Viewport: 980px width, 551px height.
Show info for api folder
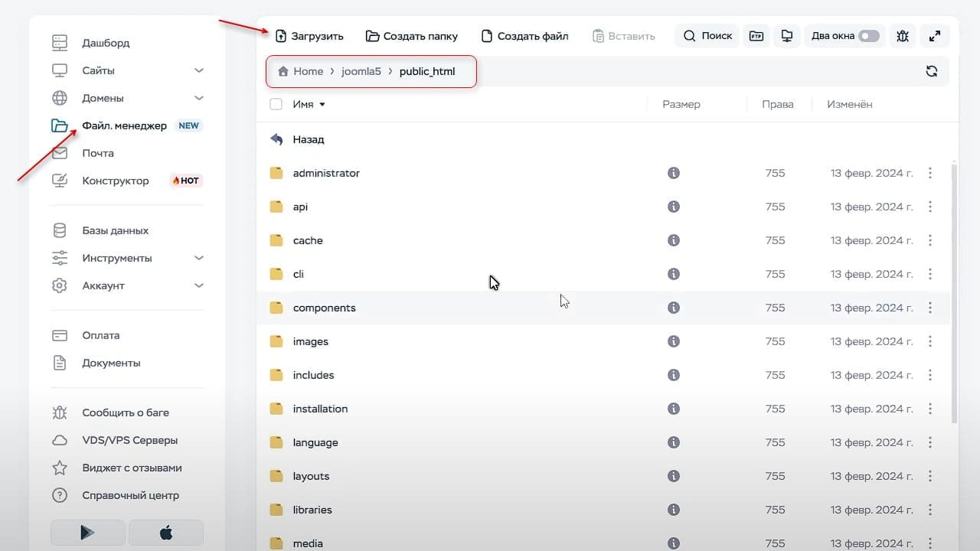pyautogui.click(x=674, y=207)
